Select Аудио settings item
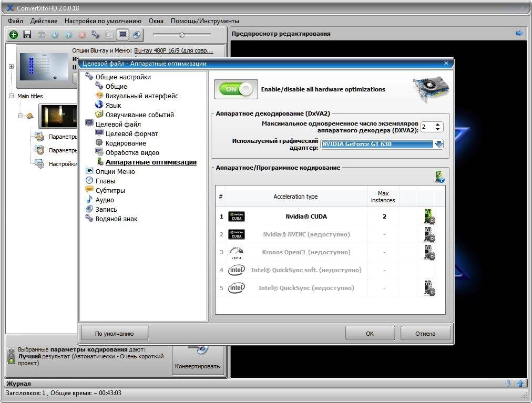 point(105,200)
